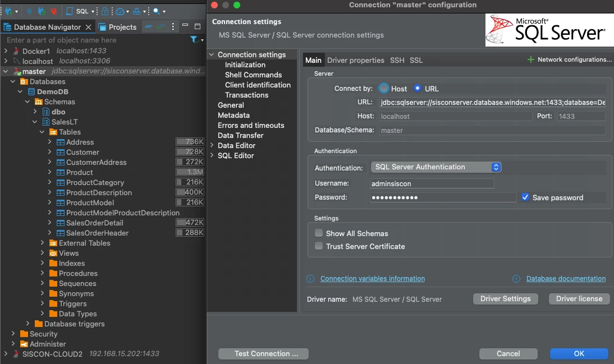Switch to the SSH tab
Image resolution: width=614 pixels, height=364 pixels.
click(397, 60)
